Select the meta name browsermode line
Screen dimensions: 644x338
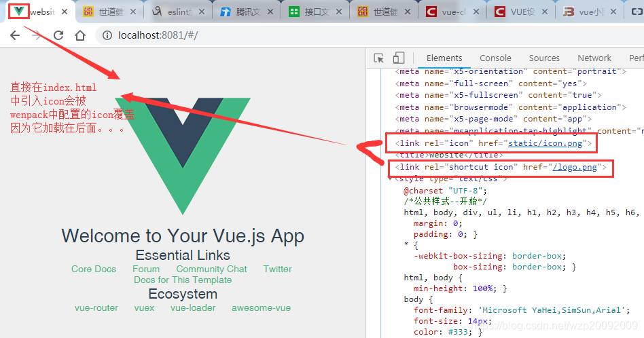pos(511,107)
